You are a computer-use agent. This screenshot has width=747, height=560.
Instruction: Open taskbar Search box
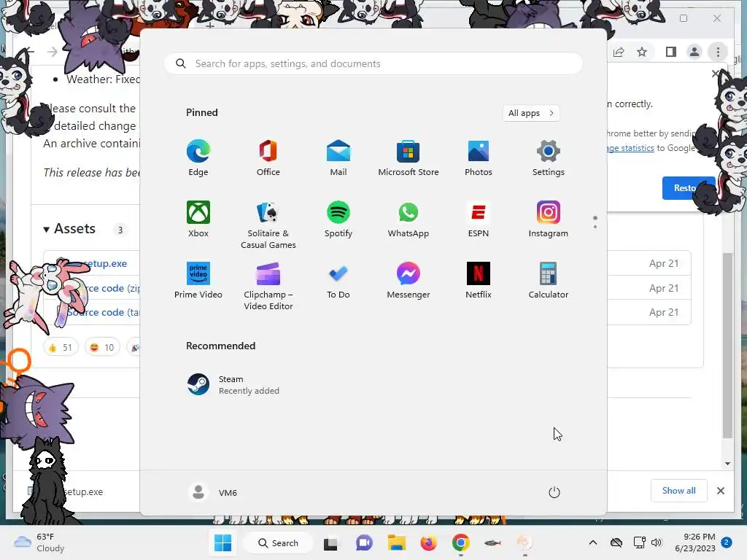278,542
